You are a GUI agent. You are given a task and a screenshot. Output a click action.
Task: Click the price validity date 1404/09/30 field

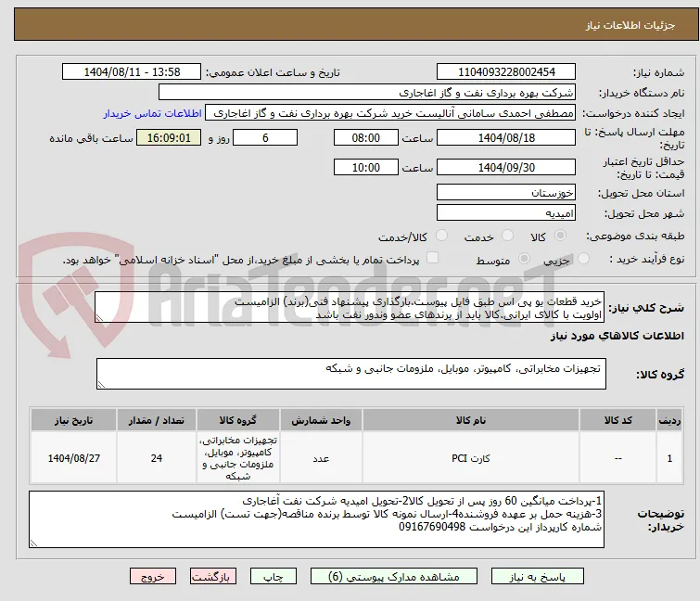tap(506, 168)
